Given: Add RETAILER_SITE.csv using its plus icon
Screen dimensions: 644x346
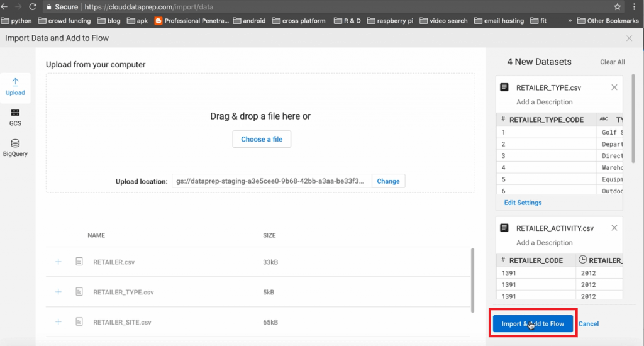Looking at the screenshot, I should (x=58, y=322).
